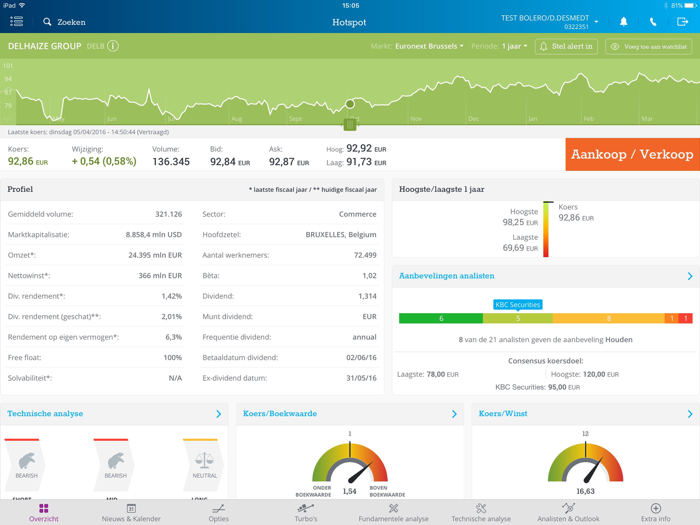Screen dimensions: 700x525
Task: Expand Koers/Winst panel chevron
Action: click(690, 414)
